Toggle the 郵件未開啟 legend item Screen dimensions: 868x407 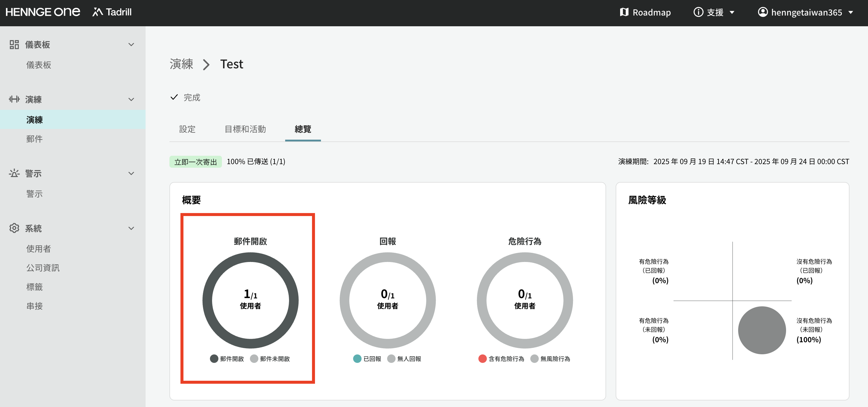coord(270,359)
